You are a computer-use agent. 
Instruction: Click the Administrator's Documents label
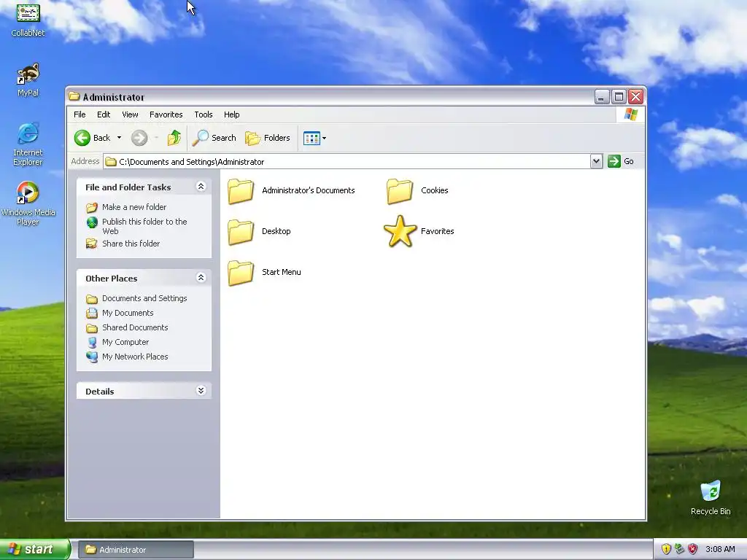[309, 190]
